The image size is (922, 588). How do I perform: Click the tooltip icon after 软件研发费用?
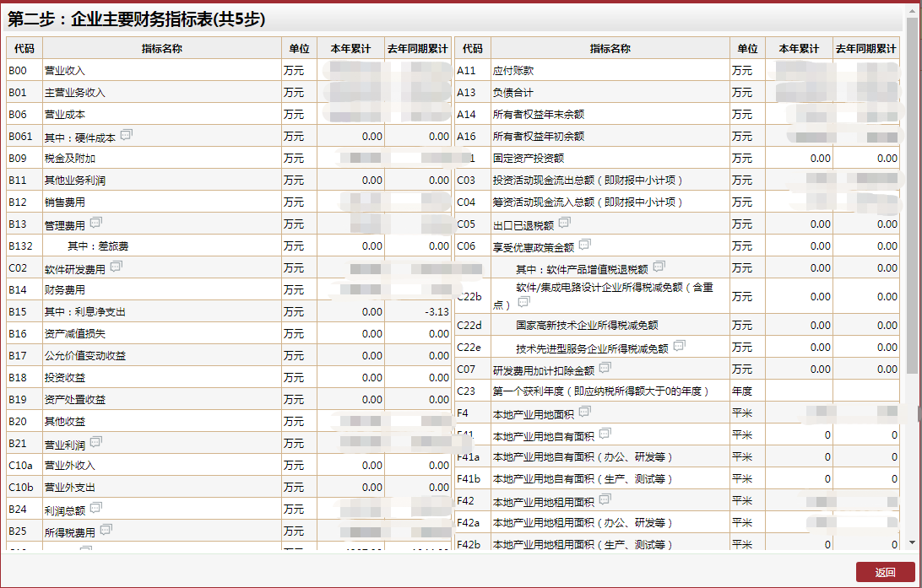click(x=117, y=267)
